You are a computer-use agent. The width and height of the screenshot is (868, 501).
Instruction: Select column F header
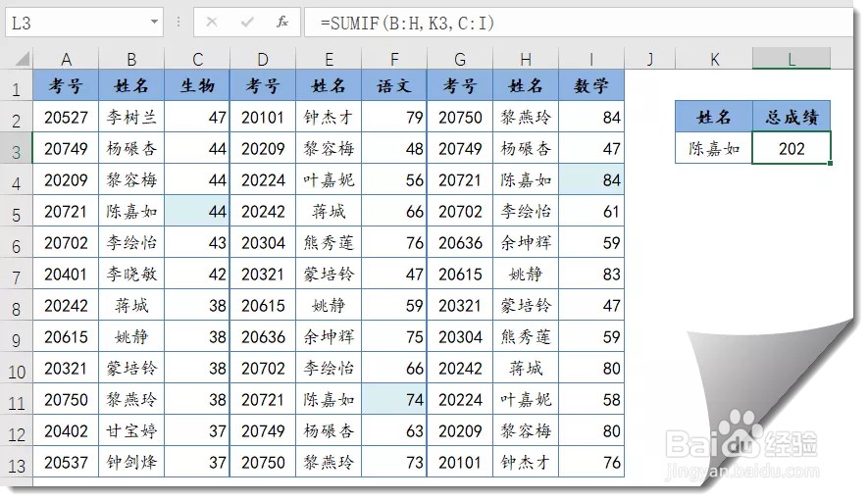click(394, 59)
